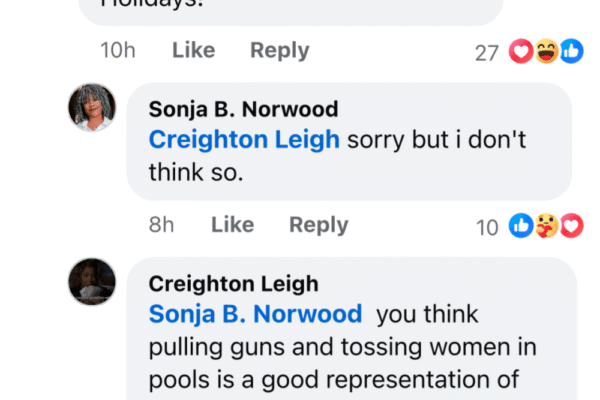View the 27 reactions count
This screenshot has height=400, width=600.
point(487,52)
